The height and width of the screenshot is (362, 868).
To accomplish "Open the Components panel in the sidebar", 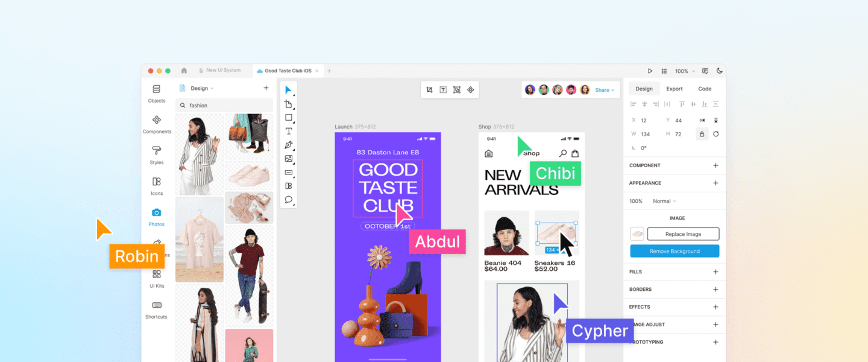I will tap(157, 124).
